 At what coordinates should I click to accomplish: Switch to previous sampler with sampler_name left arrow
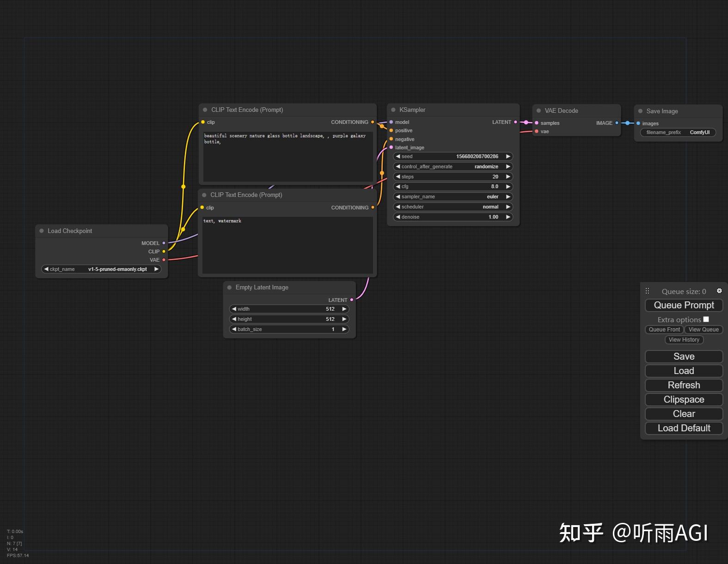tap(398, 197)
